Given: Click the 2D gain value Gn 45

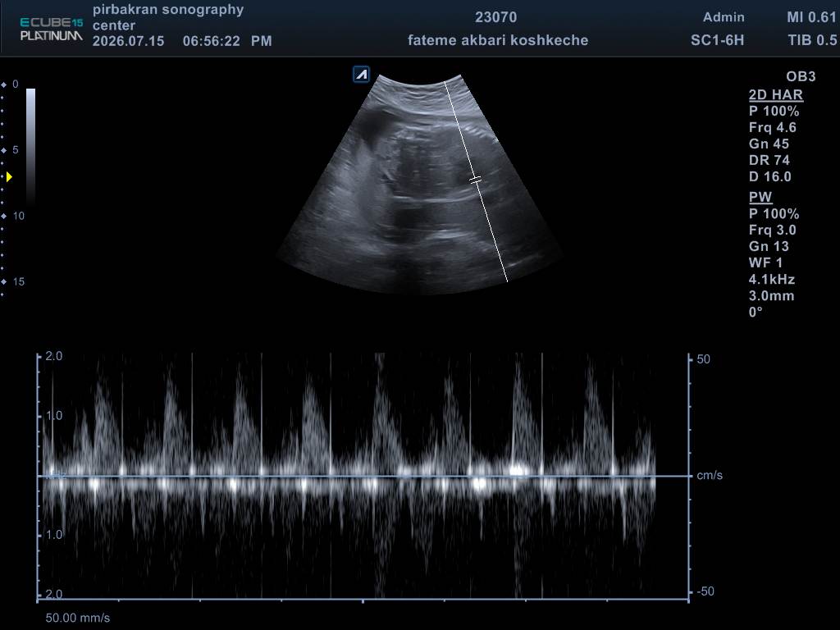Looking at the screenshot, I should 769,144.
